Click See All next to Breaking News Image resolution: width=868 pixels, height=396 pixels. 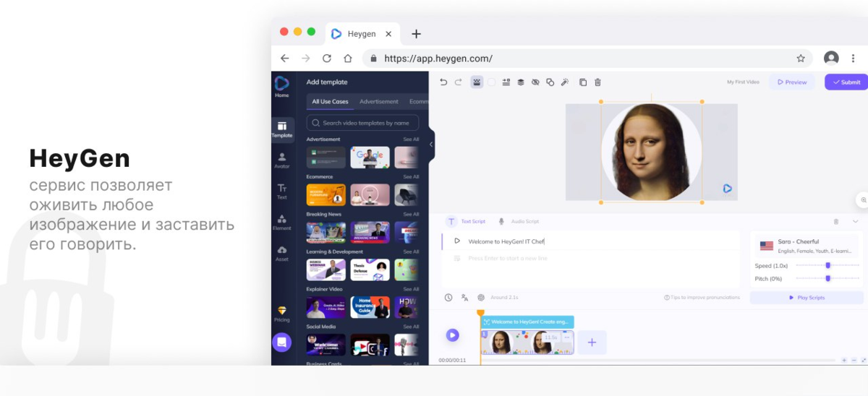(411, 215)
